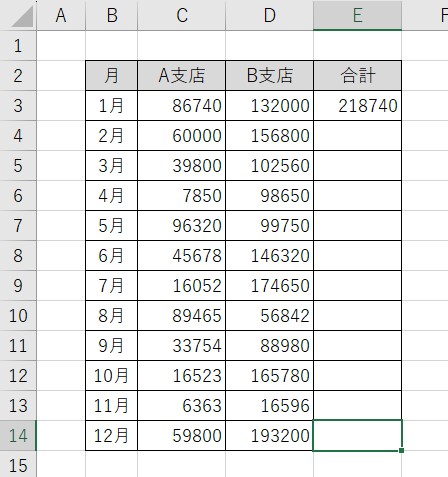Click the 月 header cell

[x=112, y=76]
